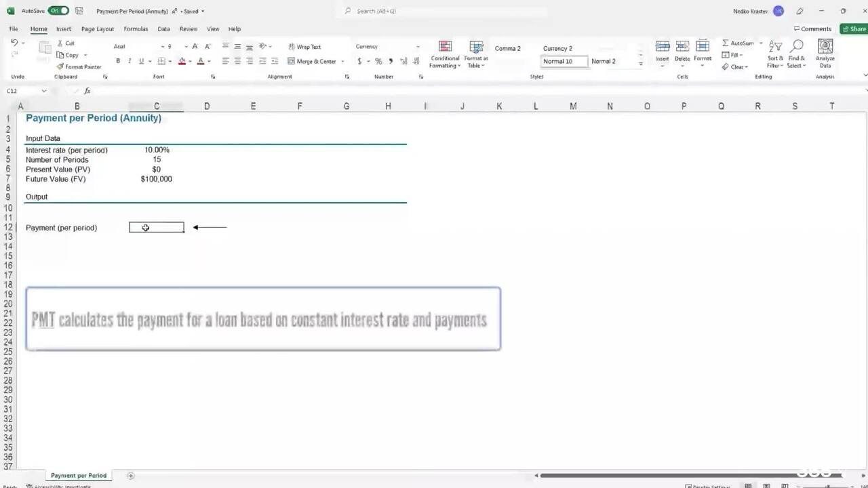Open the Fill dropdown in Editing
868x488 pixels.
pos(732,55)
